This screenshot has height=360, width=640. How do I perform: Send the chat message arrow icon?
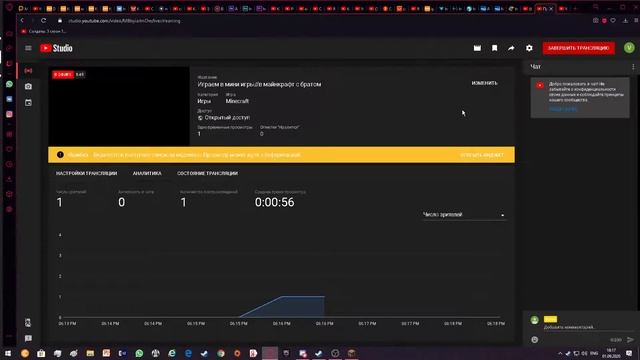[x=630, y=340]
